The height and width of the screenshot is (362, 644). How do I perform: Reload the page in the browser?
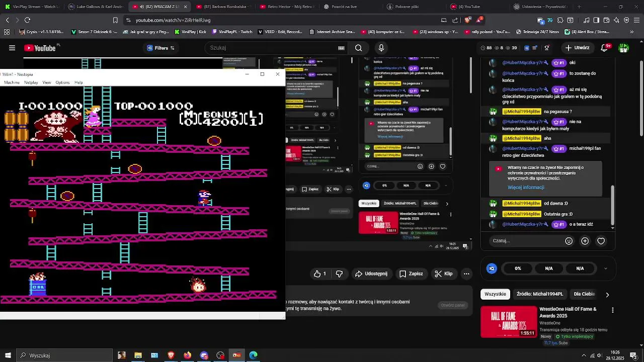tap(27, 20)
